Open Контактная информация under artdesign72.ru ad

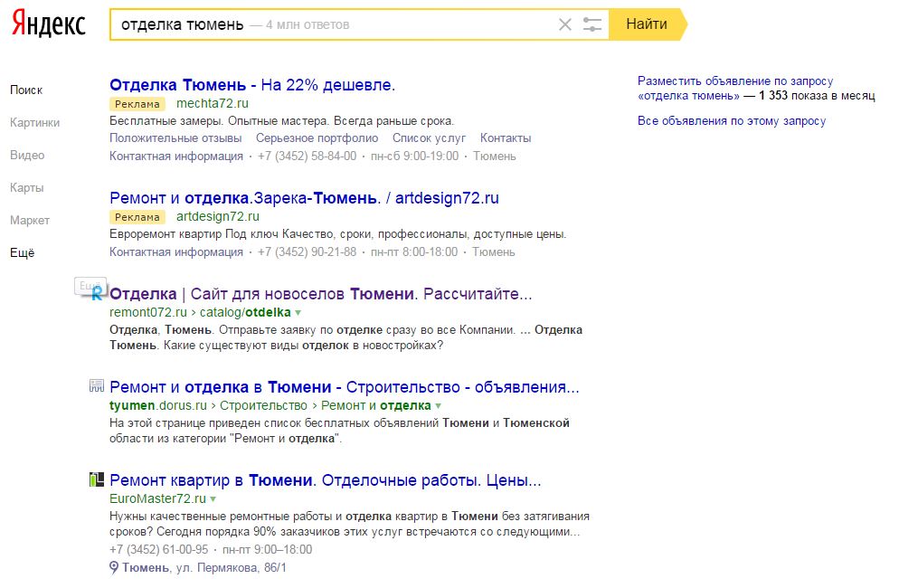pyautogui.click(x=176, y=251)
